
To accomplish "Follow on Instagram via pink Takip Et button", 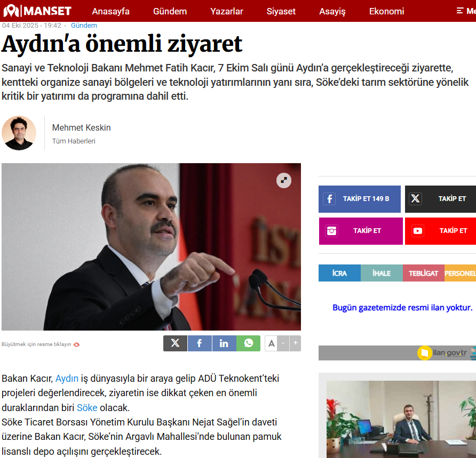I will (x=361, y=231).
